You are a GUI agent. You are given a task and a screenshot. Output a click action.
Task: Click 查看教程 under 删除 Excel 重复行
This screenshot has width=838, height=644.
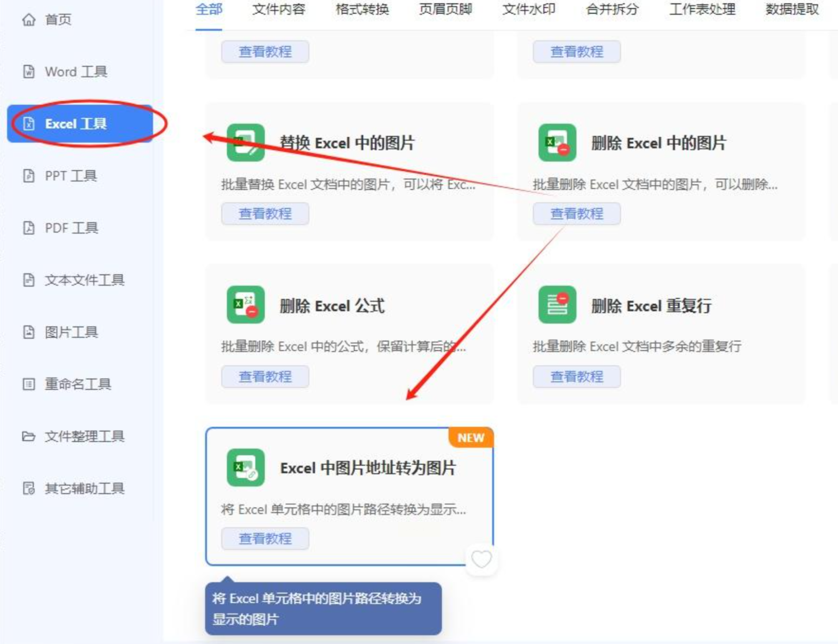point(577,377)
